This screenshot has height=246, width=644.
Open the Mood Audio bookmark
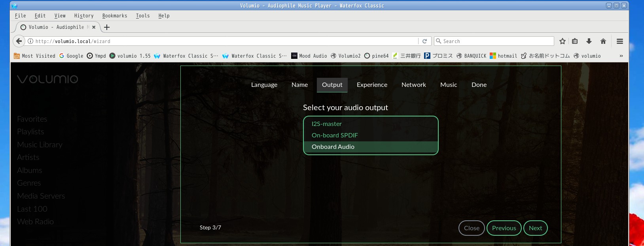click(309, 56)
